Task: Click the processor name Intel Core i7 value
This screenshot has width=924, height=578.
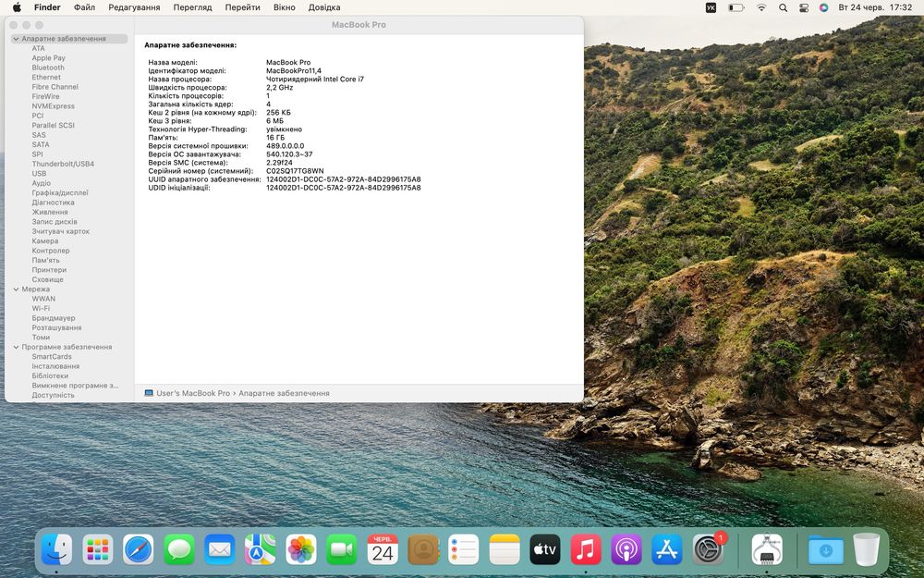Action: click(x=315, y=79)
